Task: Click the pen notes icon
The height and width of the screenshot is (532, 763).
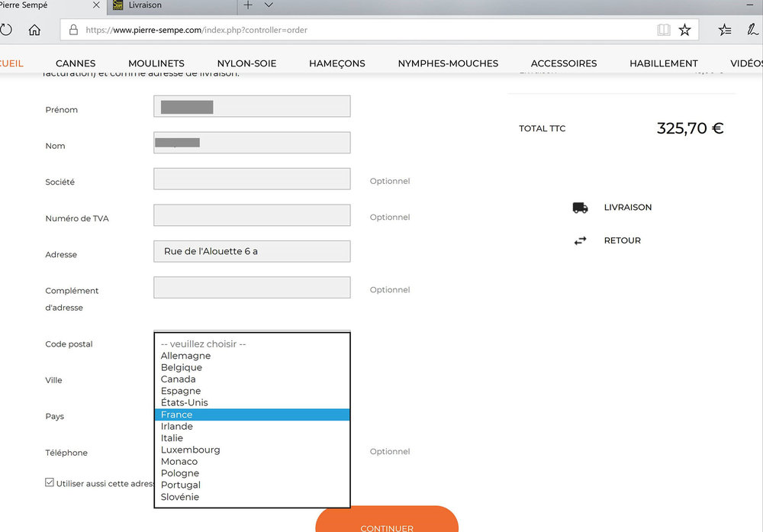Action: [x=752, y=30]
